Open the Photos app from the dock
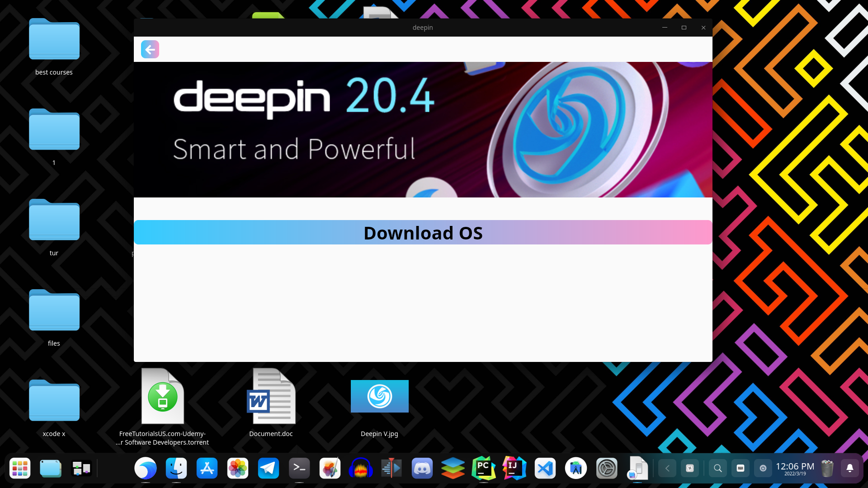Screen dimensions: 868x488 [x=238, y=469]
